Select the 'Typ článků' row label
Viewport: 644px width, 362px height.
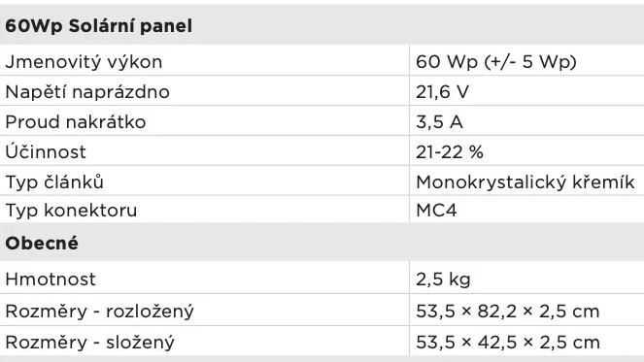[x=54, y=181]
